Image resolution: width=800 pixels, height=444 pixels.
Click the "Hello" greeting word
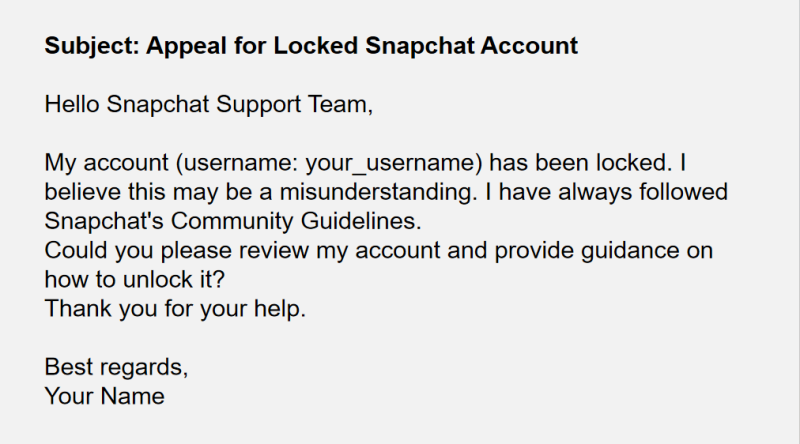[x=74, y=103]
